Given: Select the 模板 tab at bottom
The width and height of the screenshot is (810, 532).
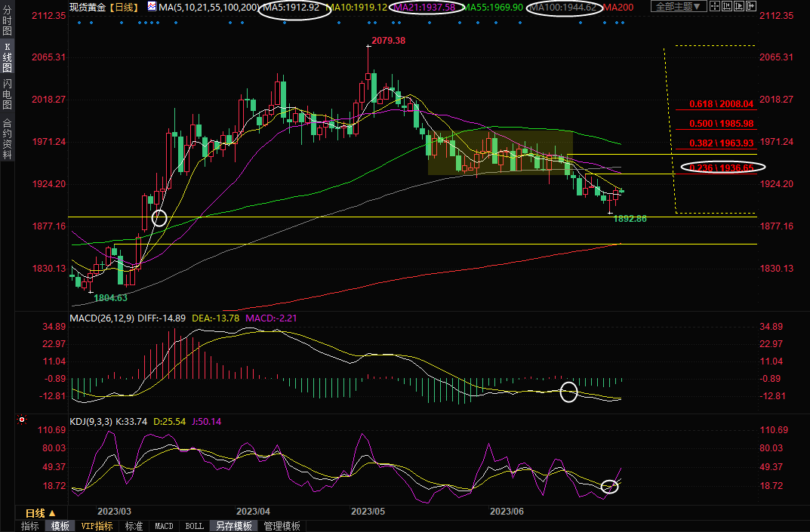Looking at the screenshot, I should (60, 526).
